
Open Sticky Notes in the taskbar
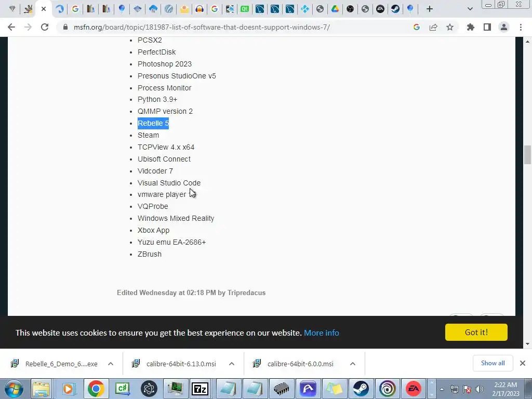tap(335, 389)
